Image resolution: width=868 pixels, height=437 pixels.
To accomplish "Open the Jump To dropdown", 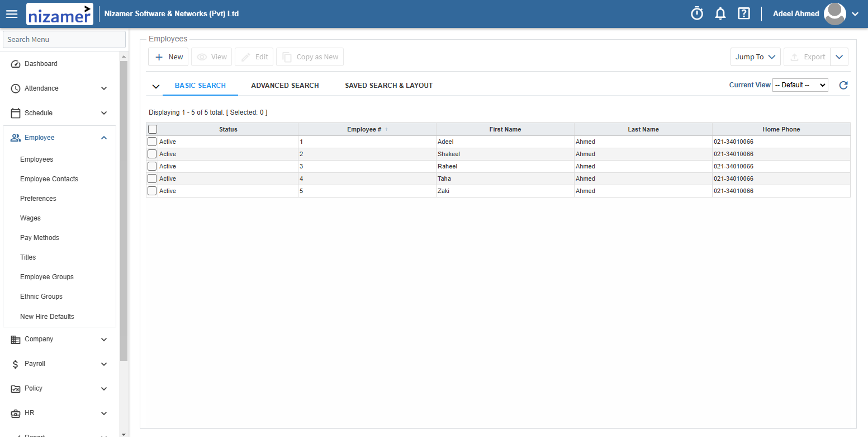I will coord(756,57).
